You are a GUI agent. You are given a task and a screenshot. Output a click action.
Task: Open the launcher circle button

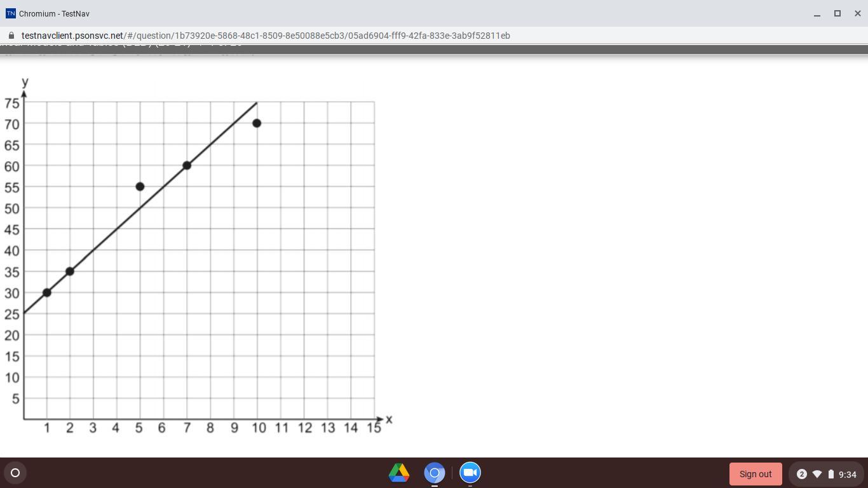(15, 473)
